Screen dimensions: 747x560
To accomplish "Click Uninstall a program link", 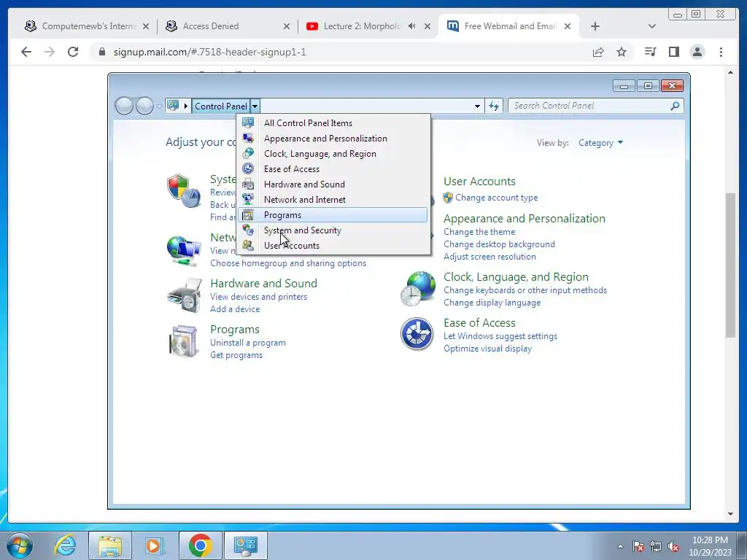I will pos(248,343).
